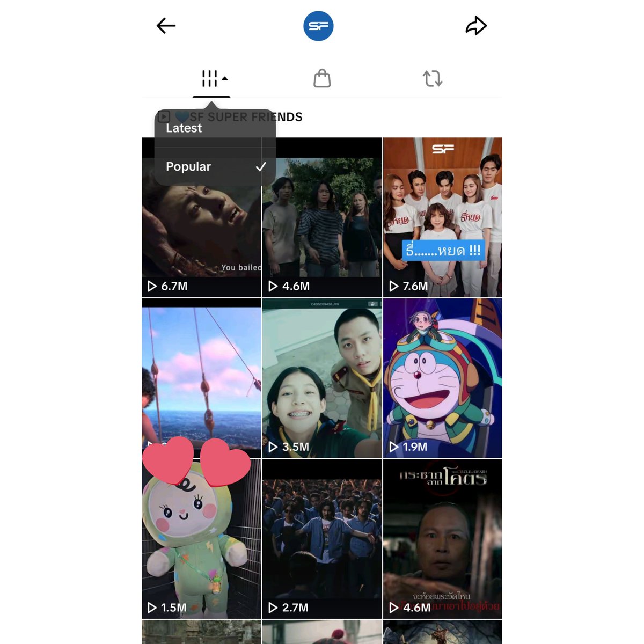Open the cast video with 7.6M views
The height and width of the screenshot is (644, 644).
(442, 217)
